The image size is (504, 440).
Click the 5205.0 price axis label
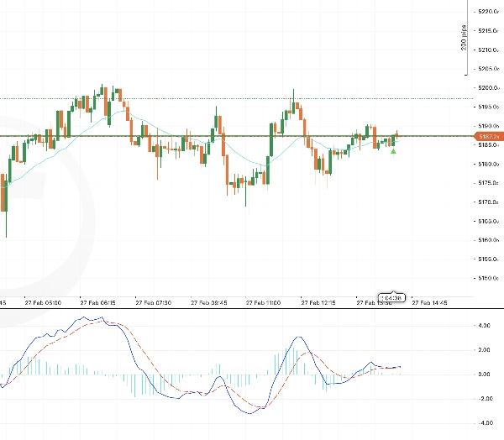pyautogui.click(x=489, y=69)
